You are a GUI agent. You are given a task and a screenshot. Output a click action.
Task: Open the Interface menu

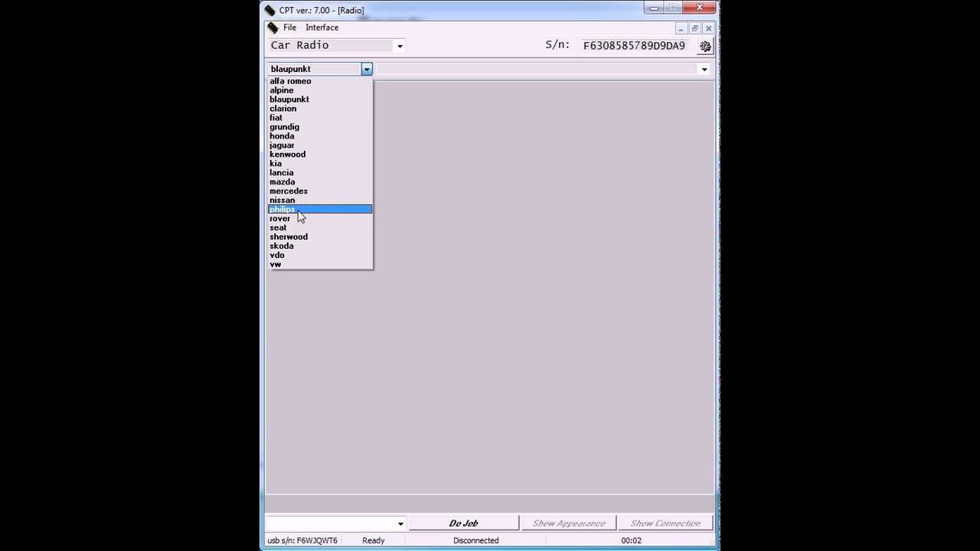[322, 28]
